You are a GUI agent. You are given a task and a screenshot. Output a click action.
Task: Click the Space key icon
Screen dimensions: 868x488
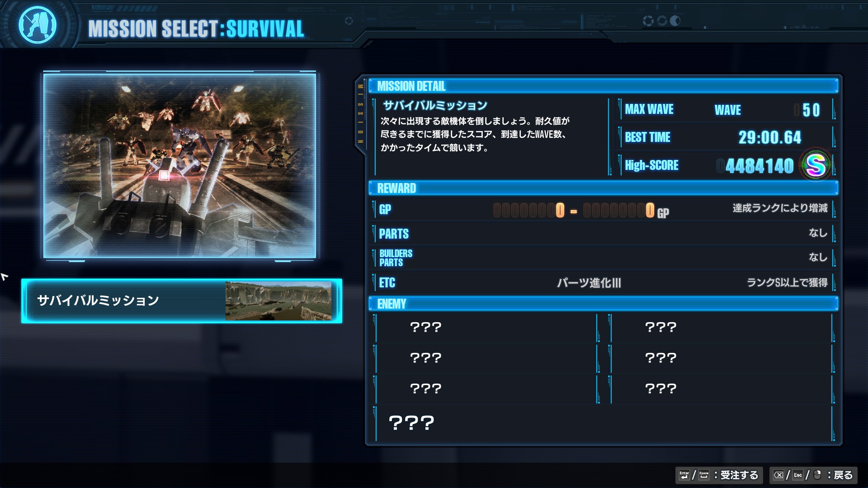pyautogui.click(x=704, y=475)
